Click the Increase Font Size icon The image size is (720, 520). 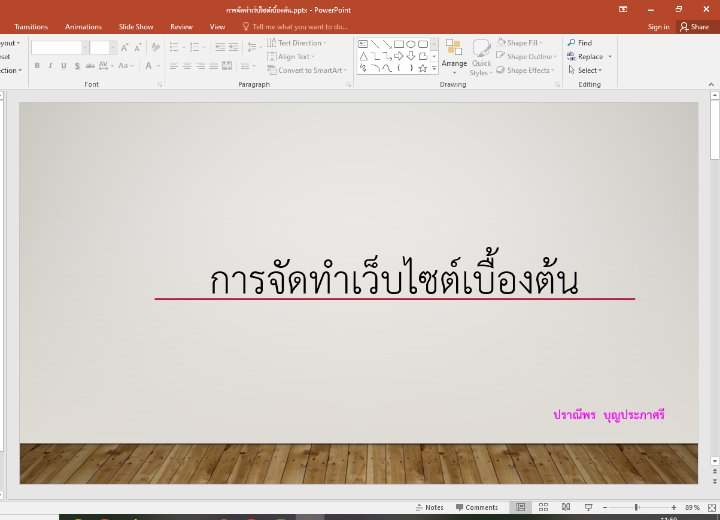(x=124, y=47)
